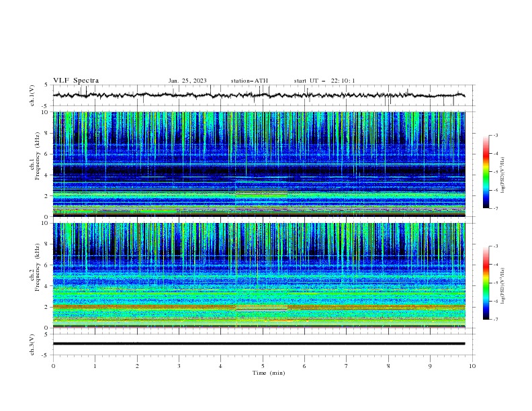Click the ch.1 voltage waveform trace
This screenshot has height=411, width=532.
(259, 95)
